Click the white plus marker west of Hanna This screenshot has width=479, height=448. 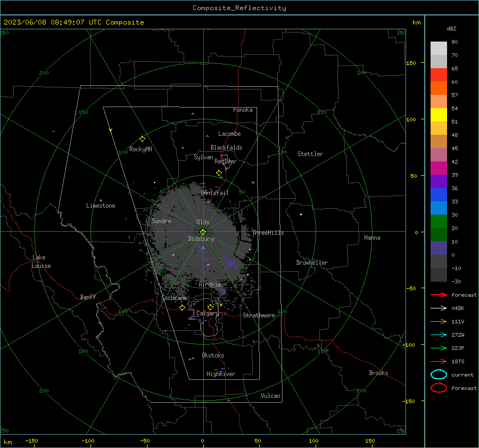tap(301, 214)
